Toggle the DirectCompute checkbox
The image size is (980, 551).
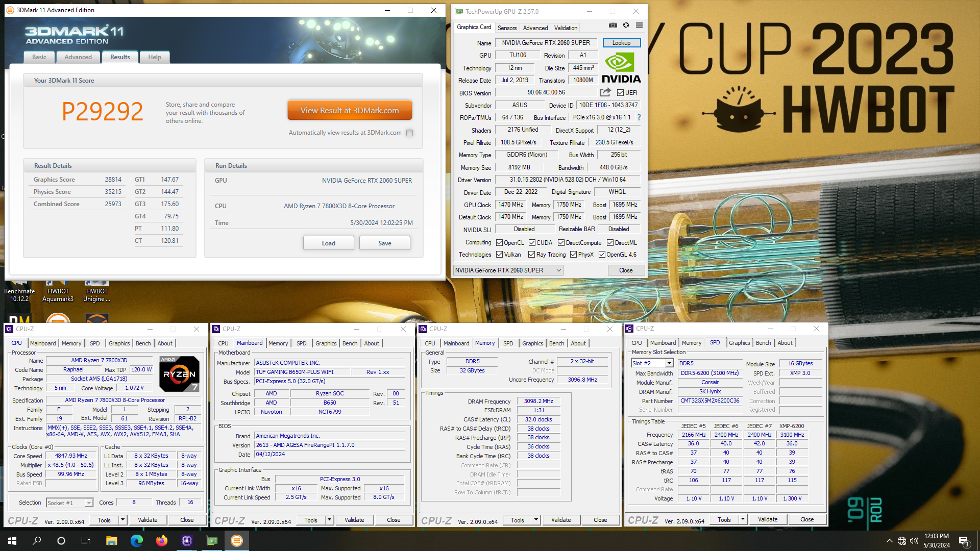[561, 243]
